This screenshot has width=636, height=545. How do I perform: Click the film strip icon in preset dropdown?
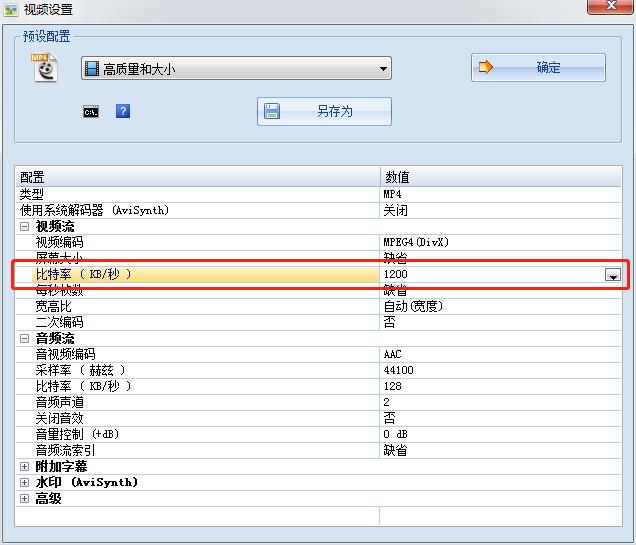[x=92, y=69]
